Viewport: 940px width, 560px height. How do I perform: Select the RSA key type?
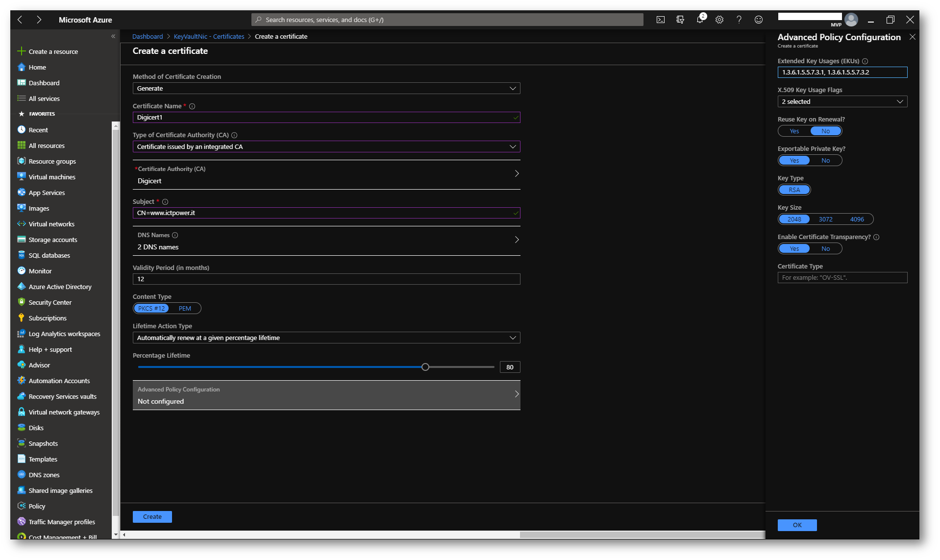pyautogui.click(x=794, y=190)
